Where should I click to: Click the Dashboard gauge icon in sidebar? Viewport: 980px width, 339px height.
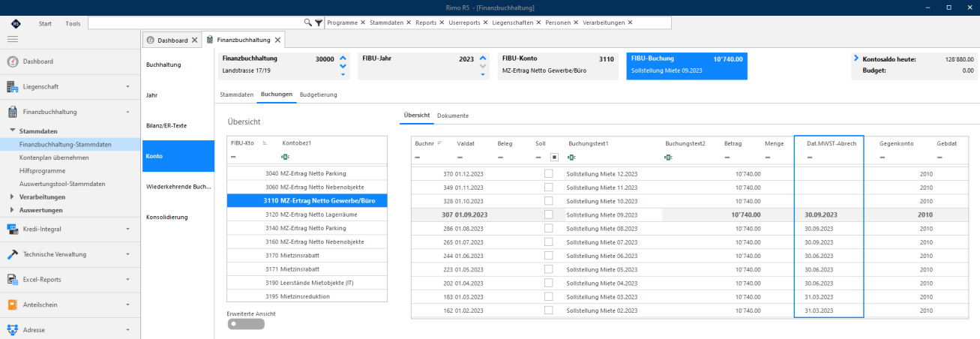13,61
